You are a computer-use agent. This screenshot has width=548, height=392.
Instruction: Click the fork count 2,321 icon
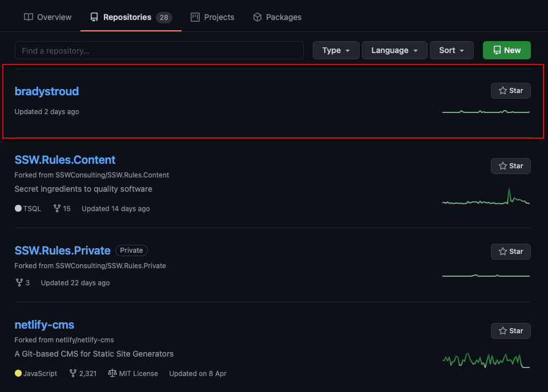[73, 373]
